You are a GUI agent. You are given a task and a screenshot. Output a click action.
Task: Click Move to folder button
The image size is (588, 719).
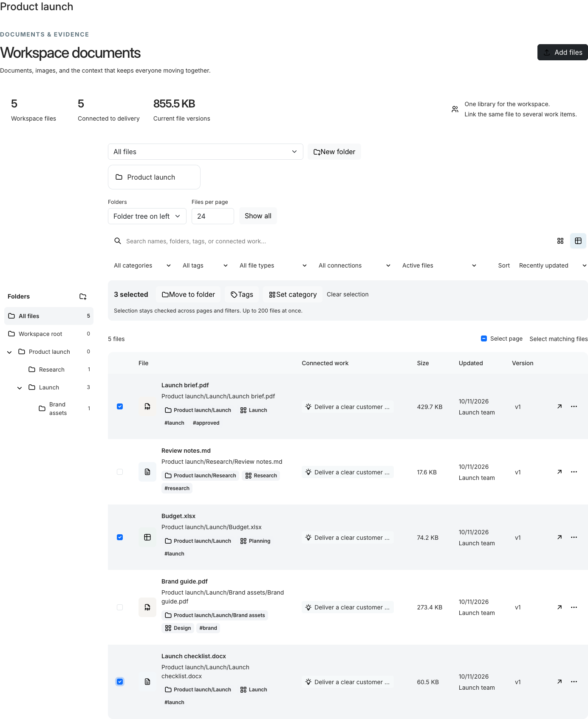(x=188, y=294)
